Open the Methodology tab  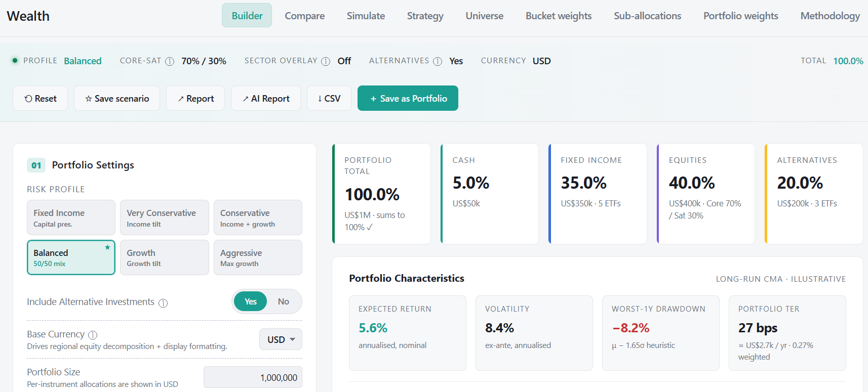[830, 16]
